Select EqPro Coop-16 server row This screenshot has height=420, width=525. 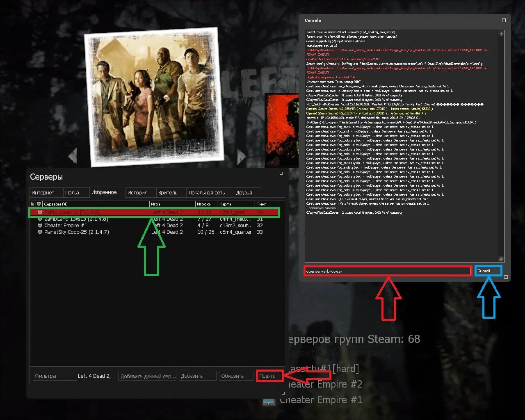(x=154, y=212)
